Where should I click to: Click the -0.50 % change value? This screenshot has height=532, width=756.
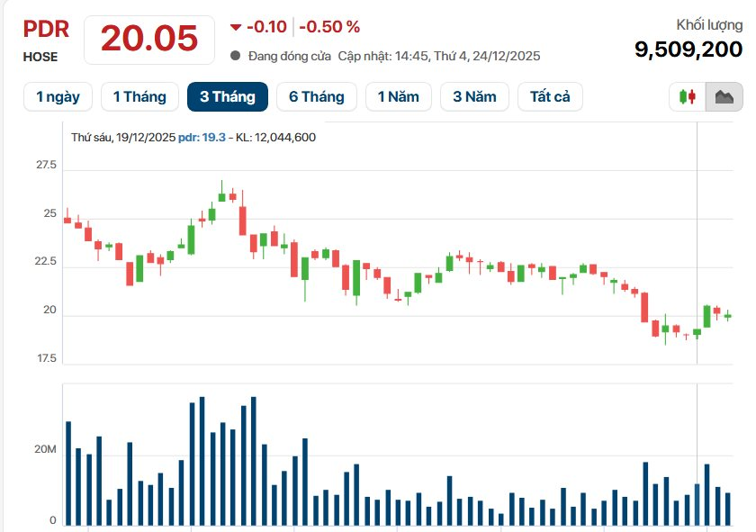329,27
